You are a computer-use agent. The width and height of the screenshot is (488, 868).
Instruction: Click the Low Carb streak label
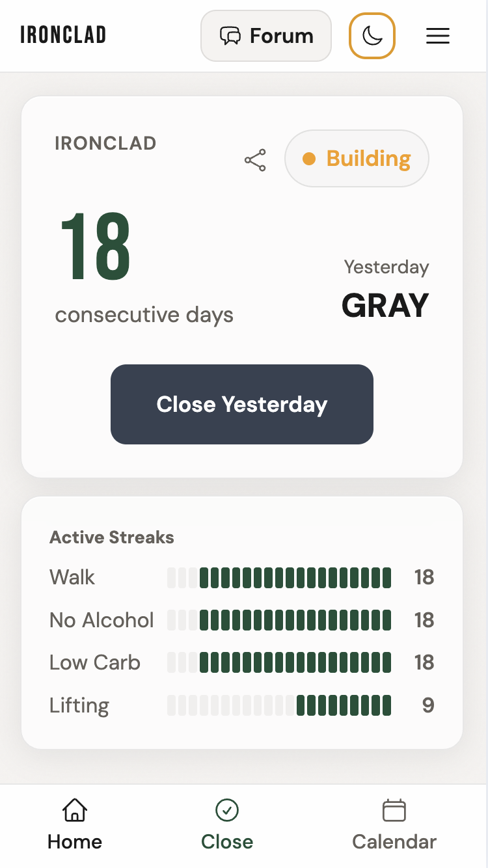[x=95, y=662]
